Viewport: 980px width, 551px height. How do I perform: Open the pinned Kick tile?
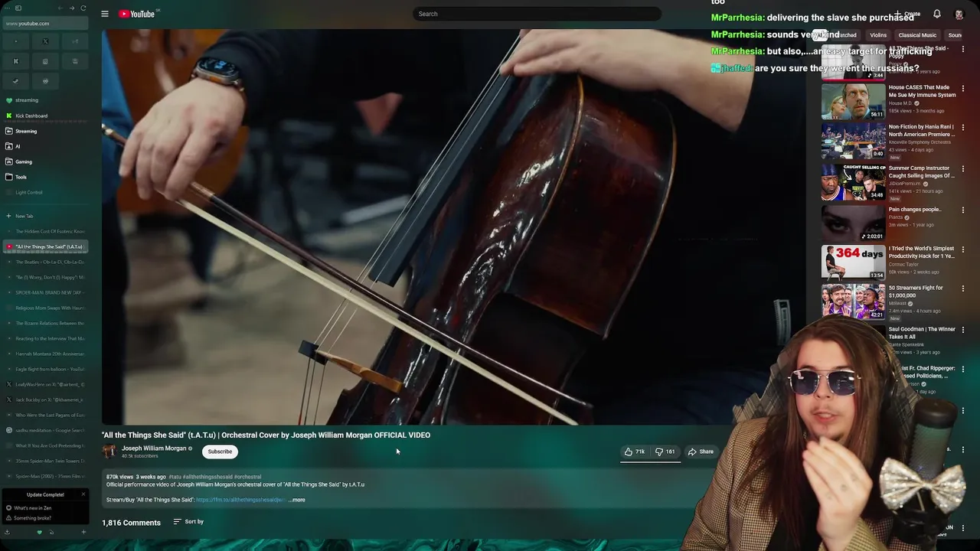click(16, 61)
